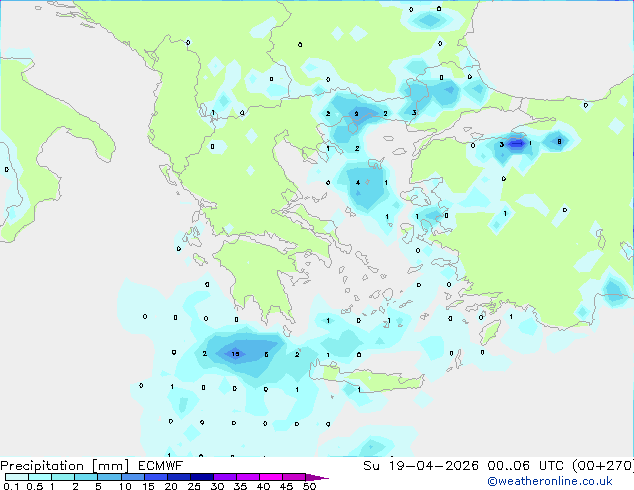Click the 45–50 mm legend color swatch
Viewport: 634px width, 490px height.
click(294, 477)
